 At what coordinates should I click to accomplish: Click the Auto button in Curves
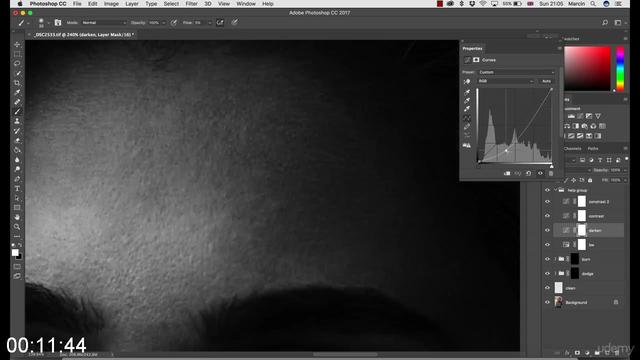coord(546,81)
